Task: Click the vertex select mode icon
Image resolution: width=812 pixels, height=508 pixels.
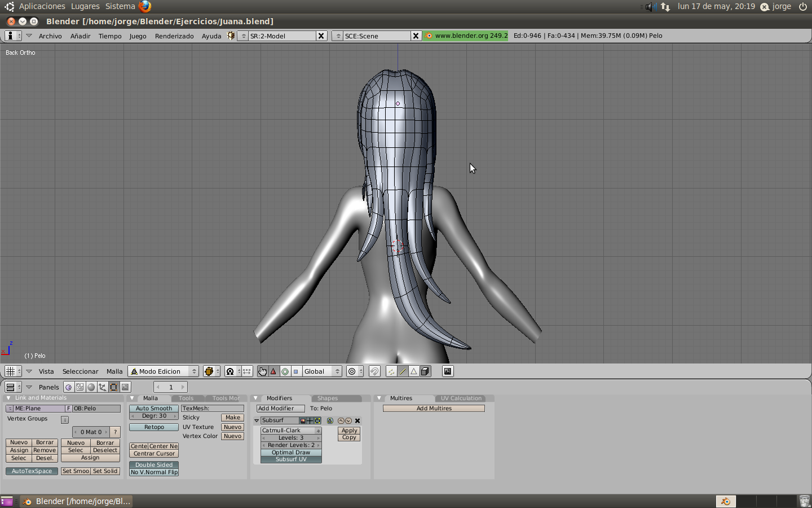Action: [391, 371]
